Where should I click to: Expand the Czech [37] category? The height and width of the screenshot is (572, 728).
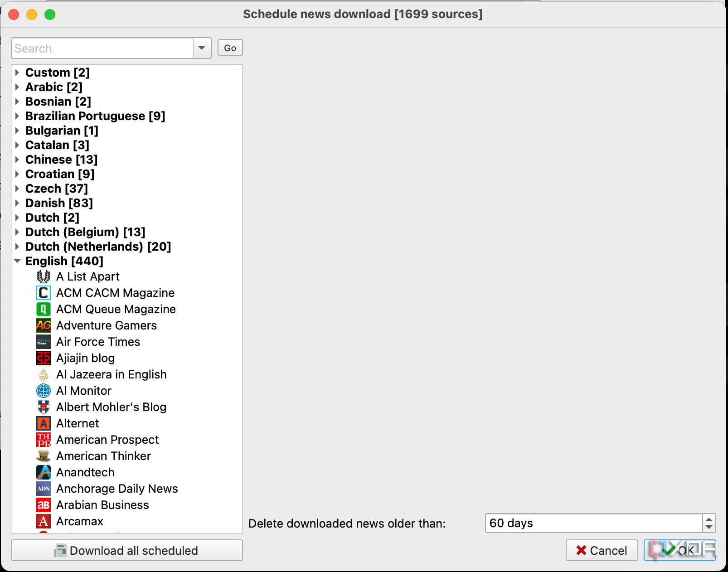[x=17, y=189]
